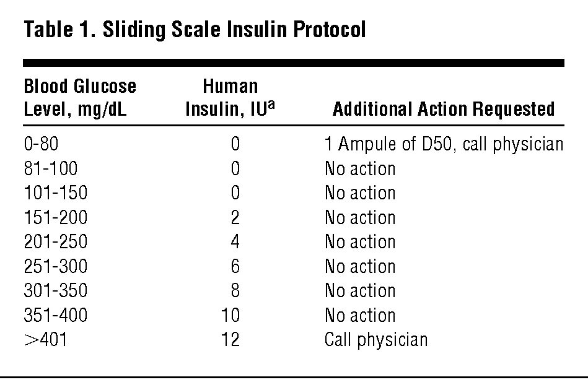Click insulin dose '8' in the table
588x390 pixels.
click(235, 291)
